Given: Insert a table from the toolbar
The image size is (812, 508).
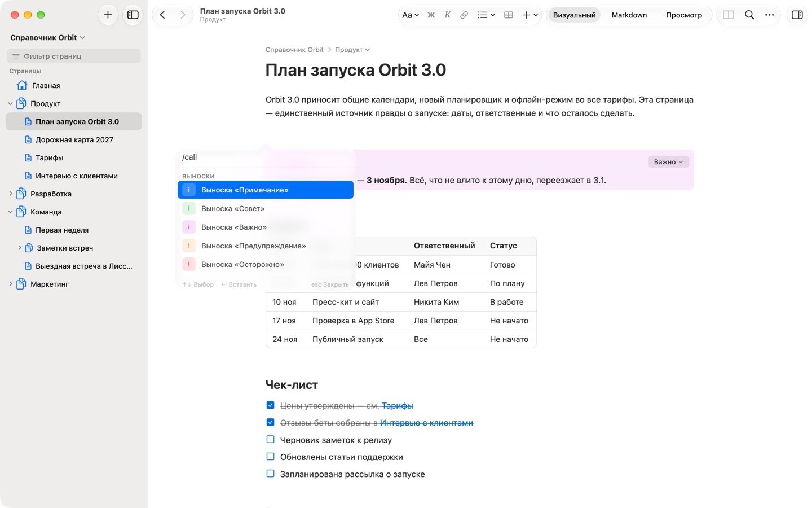Looking at the screenshot, I should tap(509, 15).
